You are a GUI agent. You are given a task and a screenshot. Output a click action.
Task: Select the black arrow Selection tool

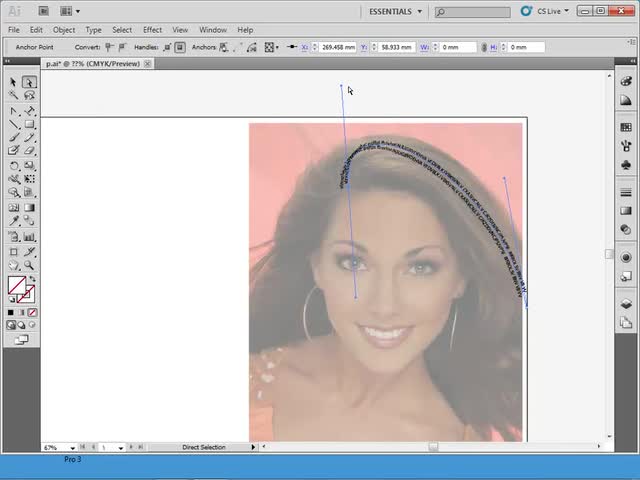pos(14,82)
